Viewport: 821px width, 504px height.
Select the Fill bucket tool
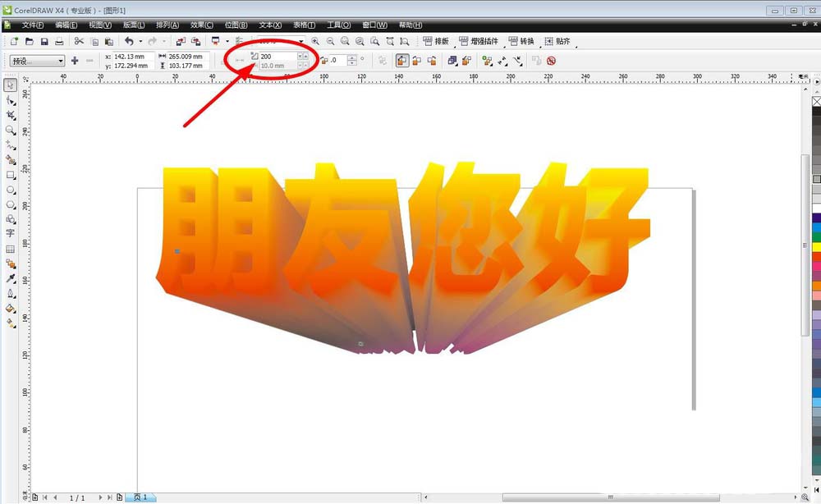point(11,309)
